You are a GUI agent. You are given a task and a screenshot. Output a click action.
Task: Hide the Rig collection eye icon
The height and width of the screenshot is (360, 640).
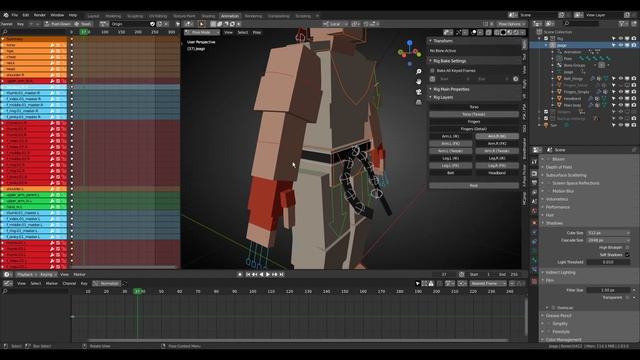click(x=620, y=38)
